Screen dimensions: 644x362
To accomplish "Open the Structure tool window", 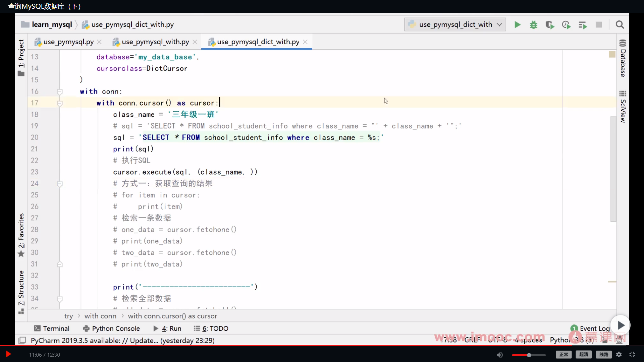I will (x=21, y=292).
